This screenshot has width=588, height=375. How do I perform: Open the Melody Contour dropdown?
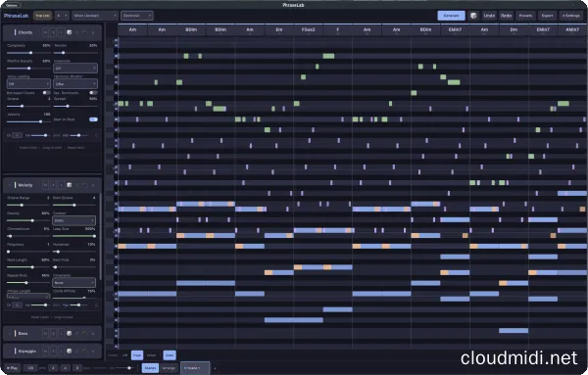[x=73, y=220]
